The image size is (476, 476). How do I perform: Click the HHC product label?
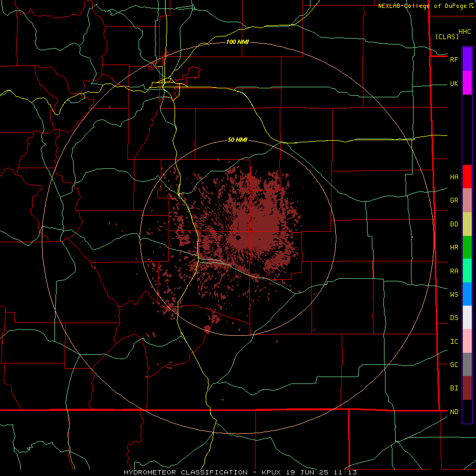pos(464,32)
